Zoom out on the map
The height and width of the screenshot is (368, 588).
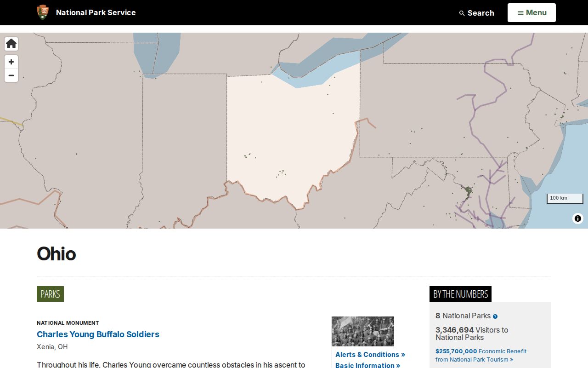point(11,75)
